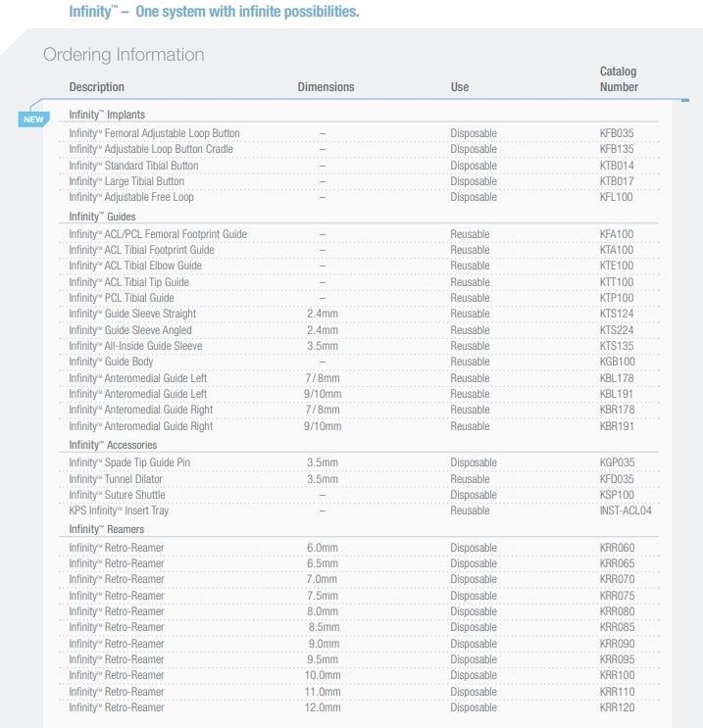The width and height of the screenshot is (703, 728).
Task: Click catalog number KFD035
Action: (617, 479)
